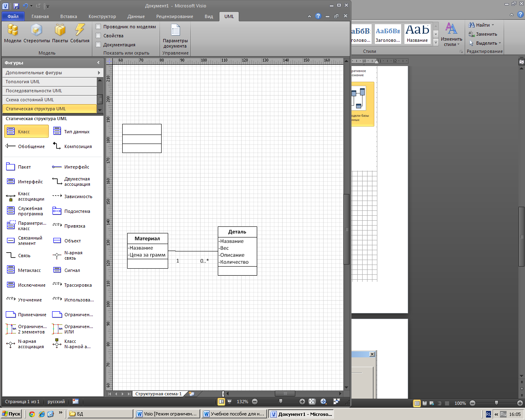
Task: Select the Подсистема shape
Action: [71, 211]
